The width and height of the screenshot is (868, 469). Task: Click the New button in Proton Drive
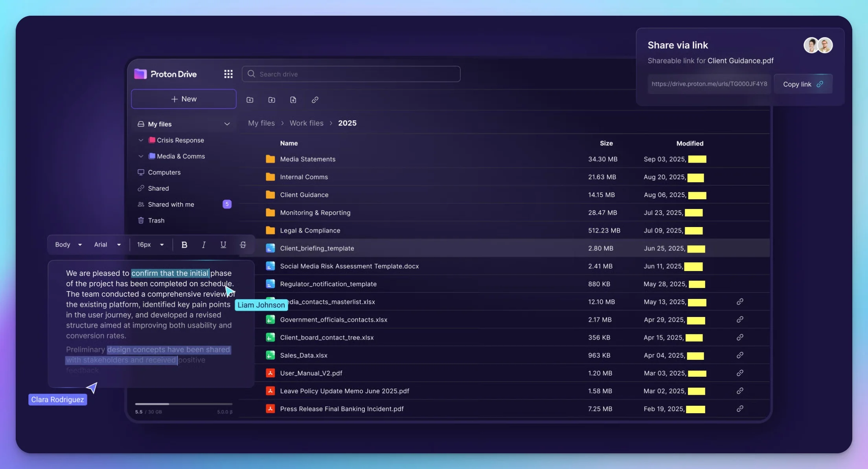pos(183,99)
